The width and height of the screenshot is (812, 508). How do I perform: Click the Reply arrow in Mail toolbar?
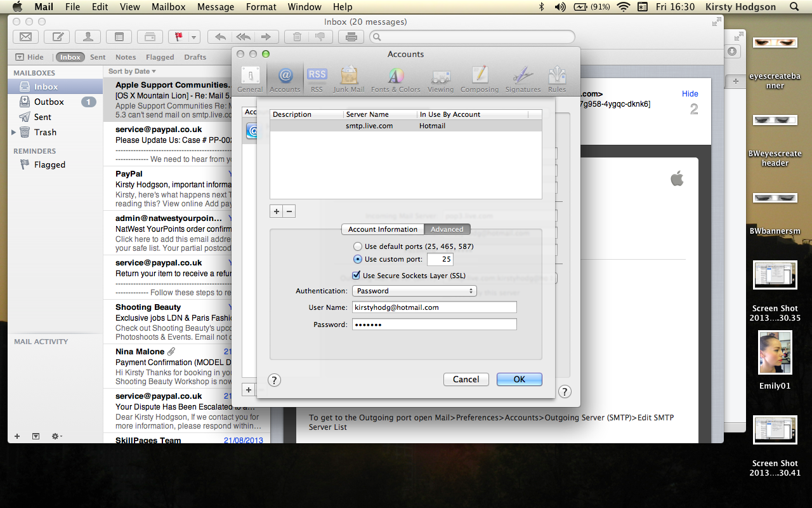[220, 37]
